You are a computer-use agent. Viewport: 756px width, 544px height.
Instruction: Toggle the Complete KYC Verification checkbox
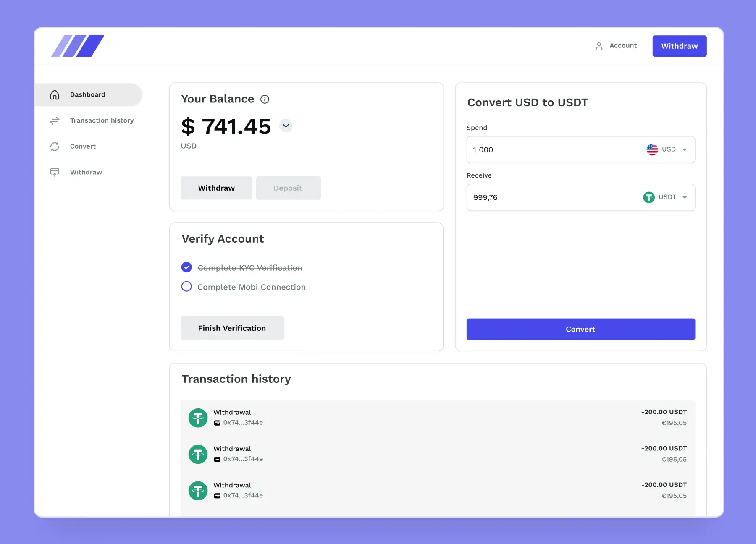186,267
